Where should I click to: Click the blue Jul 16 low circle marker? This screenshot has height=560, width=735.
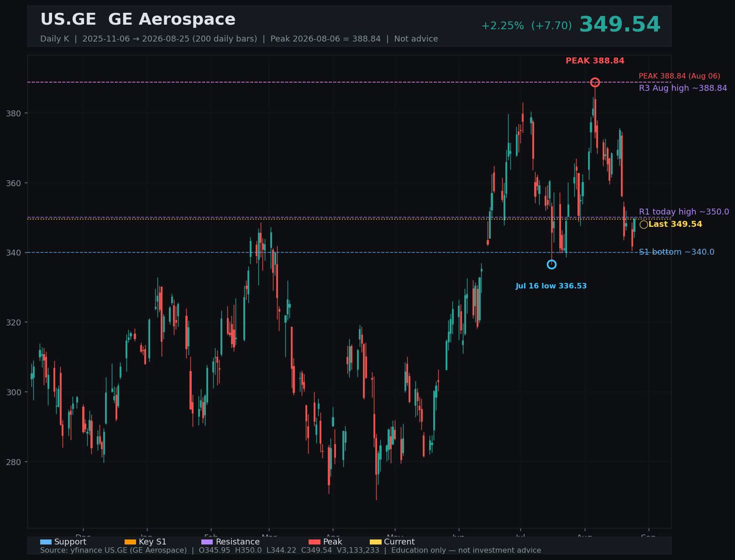point(551,265)
